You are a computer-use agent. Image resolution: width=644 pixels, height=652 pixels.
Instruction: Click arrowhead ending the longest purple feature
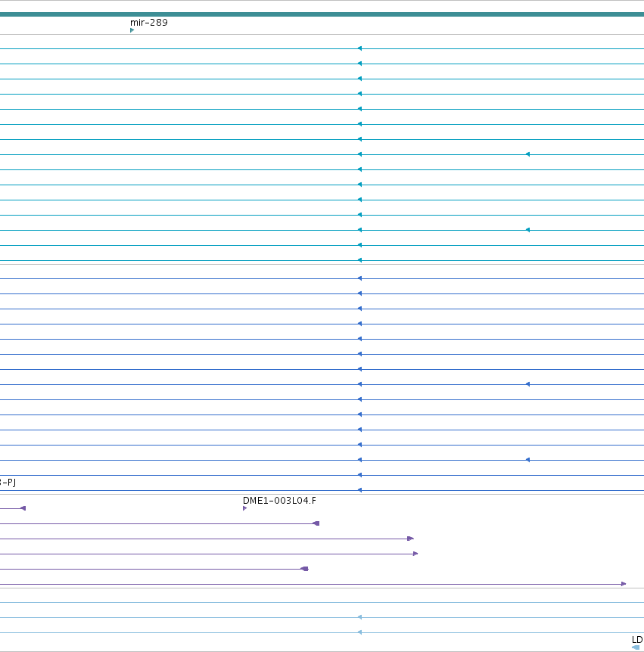pyautogui.click(x=624, y=584)
